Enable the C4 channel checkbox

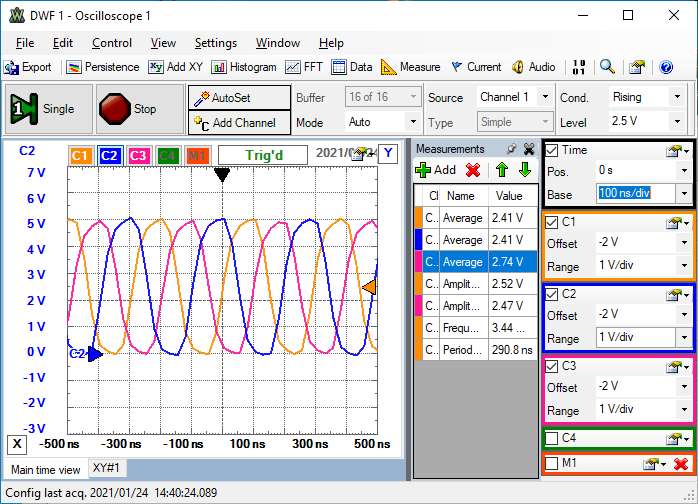point(552,438)
